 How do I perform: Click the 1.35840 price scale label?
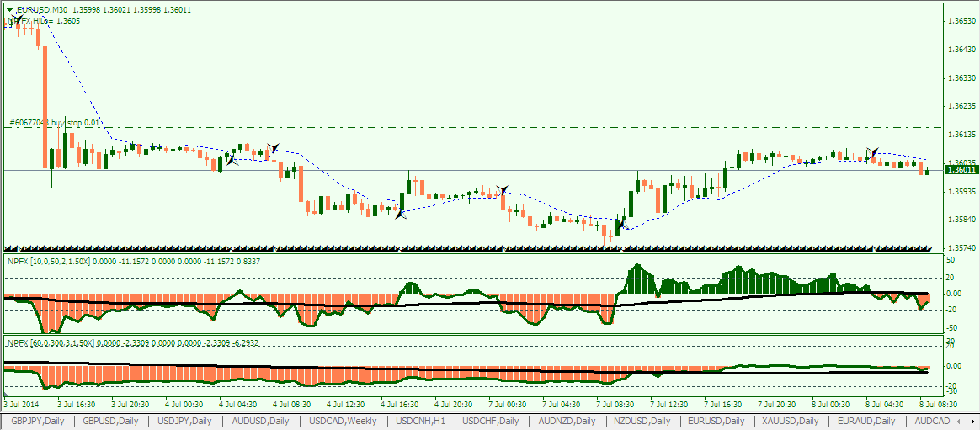tap(960, 220)
